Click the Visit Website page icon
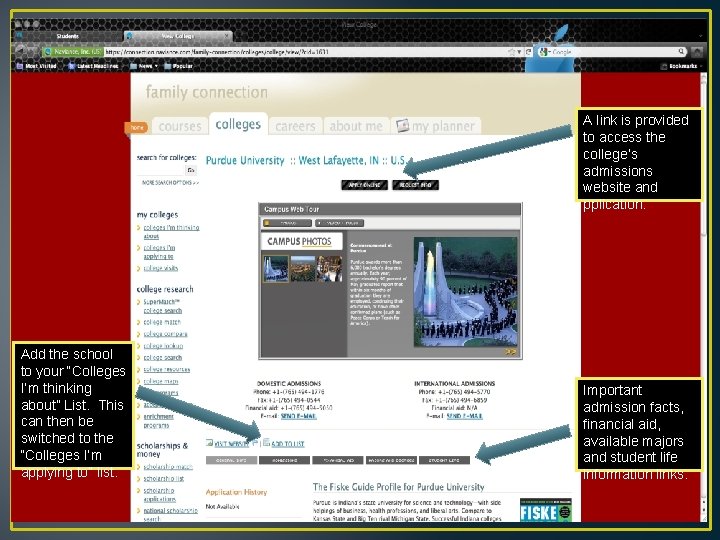Screen dimensions: 720x540 [209, 443]
